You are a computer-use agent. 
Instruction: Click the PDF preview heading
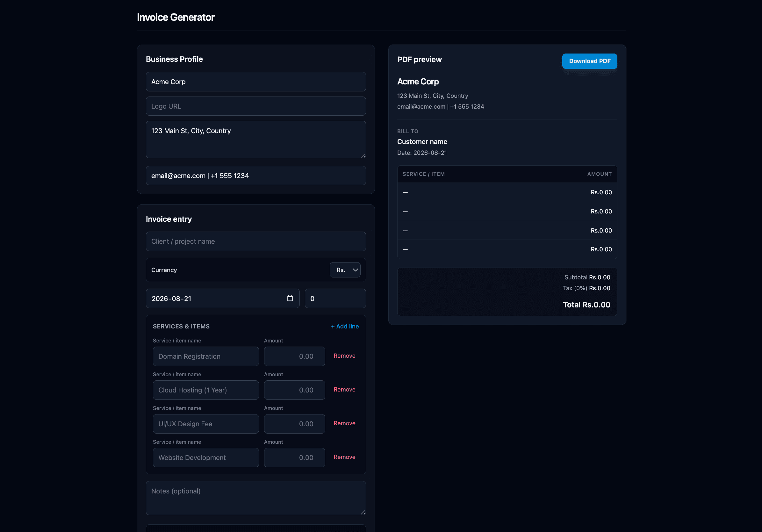point(419,59)
